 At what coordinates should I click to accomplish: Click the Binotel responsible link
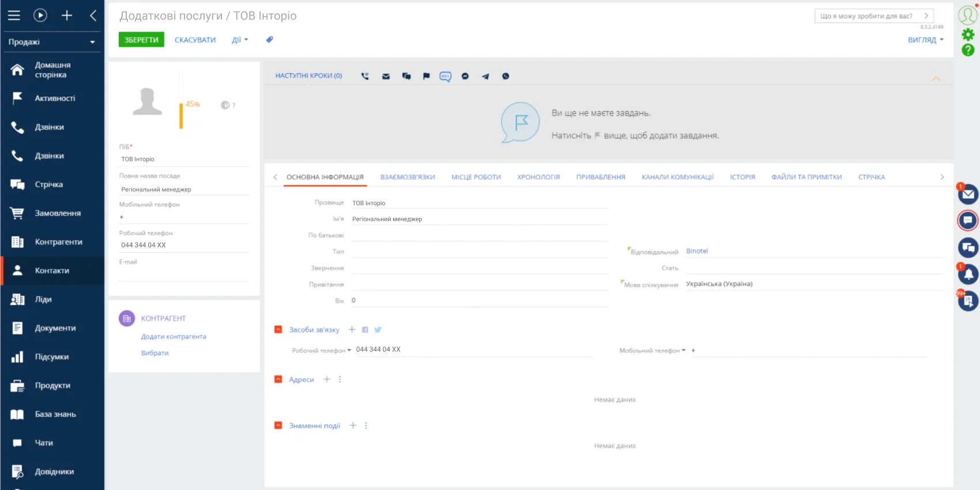click(697, 251)
